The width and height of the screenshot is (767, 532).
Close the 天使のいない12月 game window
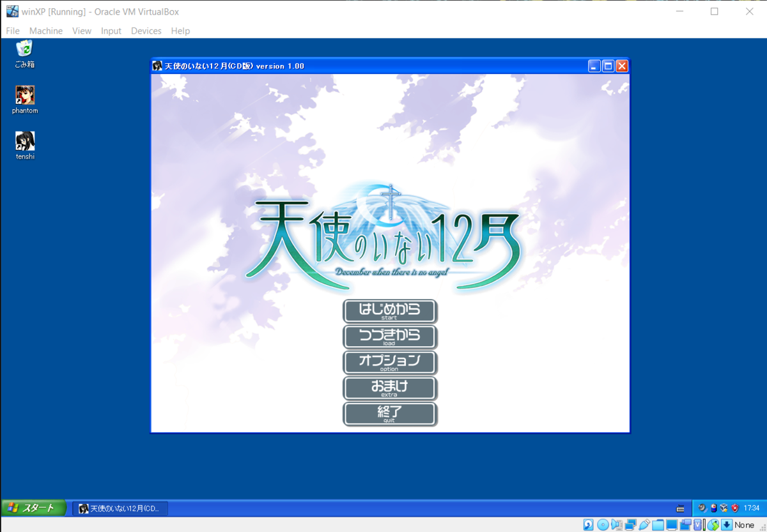(x=622, y=66)
